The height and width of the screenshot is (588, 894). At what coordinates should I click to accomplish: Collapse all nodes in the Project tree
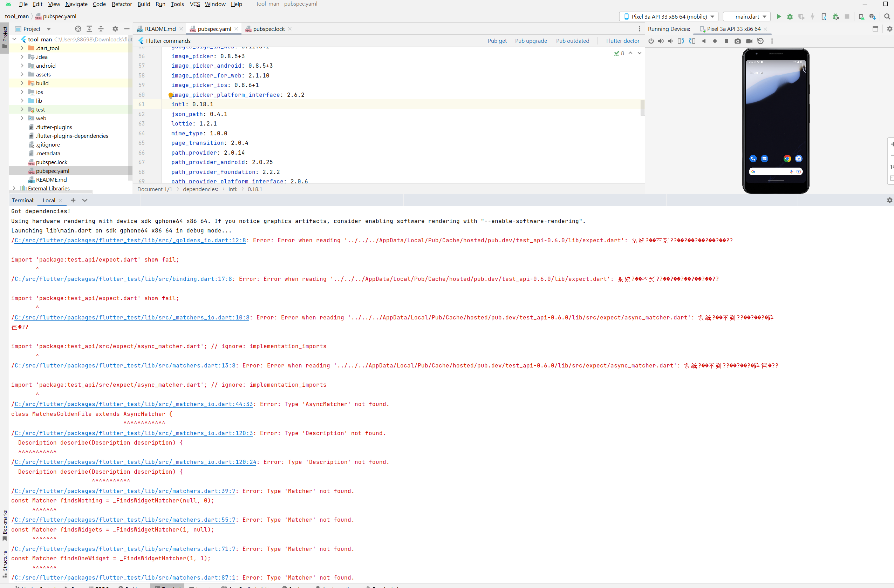(101, 28)
